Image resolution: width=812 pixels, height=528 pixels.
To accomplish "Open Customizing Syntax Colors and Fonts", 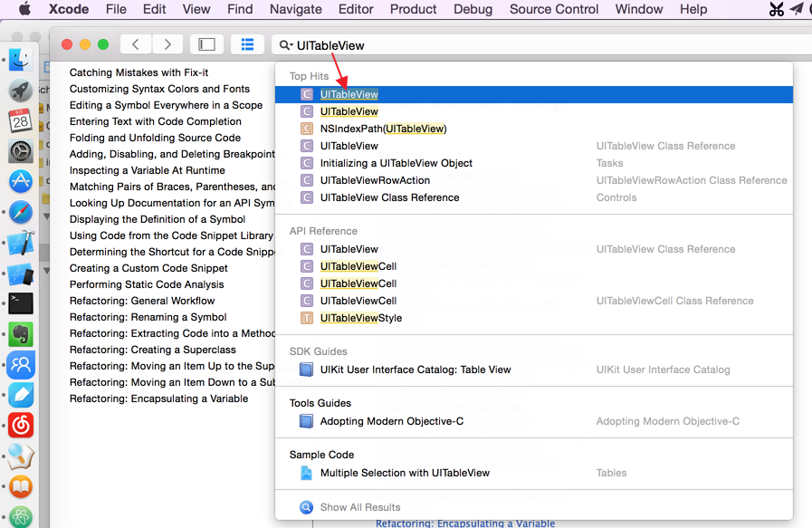I will pyautogui.click(x=159, y=89).
